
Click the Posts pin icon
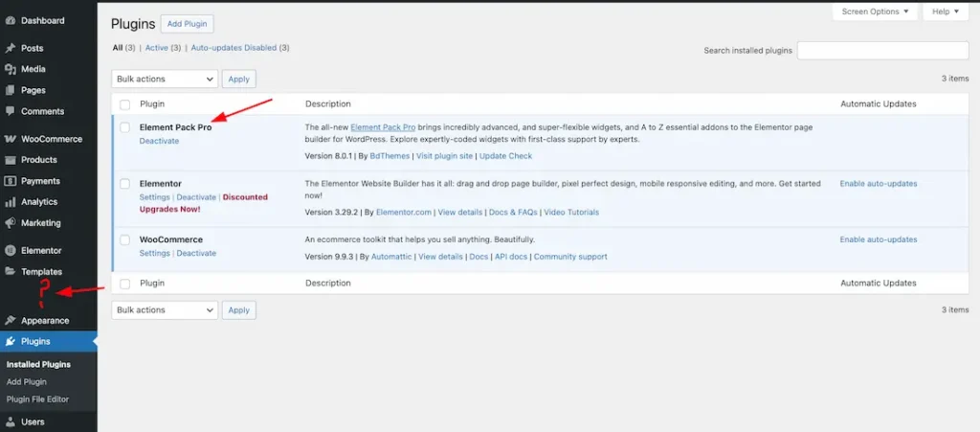coord(11,48)
